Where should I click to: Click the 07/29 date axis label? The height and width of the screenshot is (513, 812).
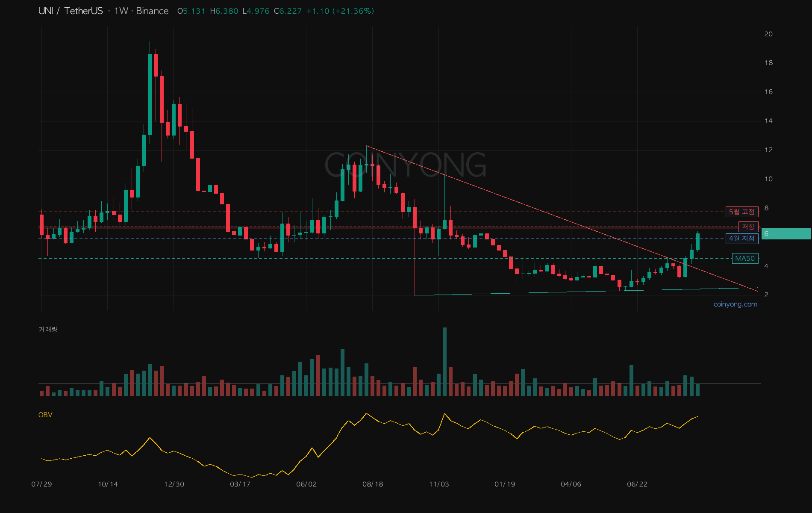[x=41, y=484]
